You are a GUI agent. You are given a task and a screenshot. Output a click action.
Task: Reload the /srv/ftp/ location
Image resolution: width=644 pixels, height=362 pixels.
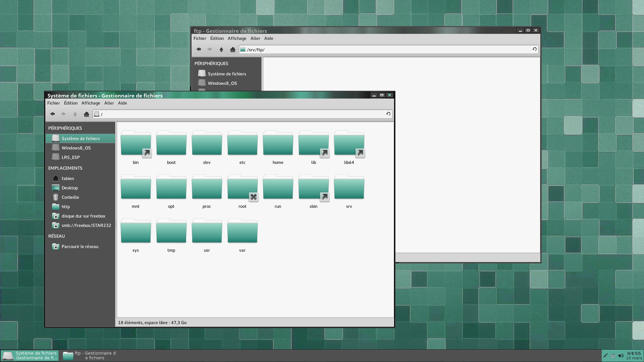coord(534,49)
